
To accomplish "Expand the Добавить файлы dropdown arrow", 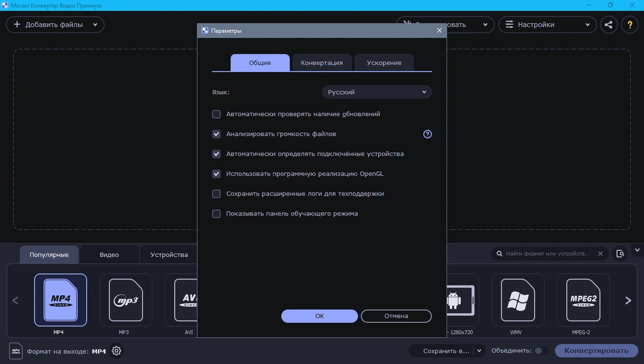I will (95, 25).
